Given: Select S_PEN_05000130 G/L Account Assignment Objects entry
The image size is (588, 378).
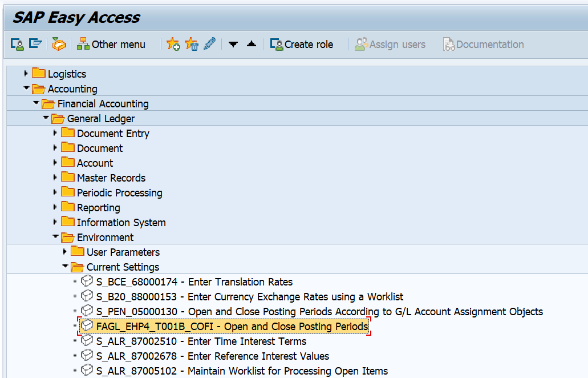Looking at the screenshot, I should click(319, 312).
